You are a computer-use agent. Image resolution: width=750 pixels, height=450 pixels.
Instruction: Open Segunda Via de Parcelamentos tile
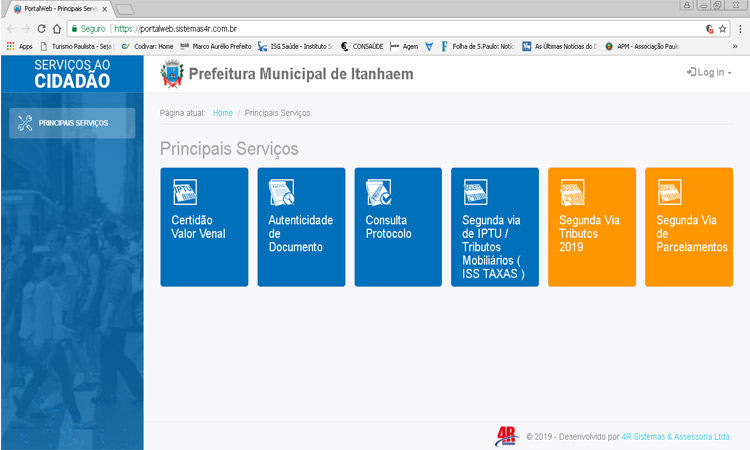pos(689,227)
